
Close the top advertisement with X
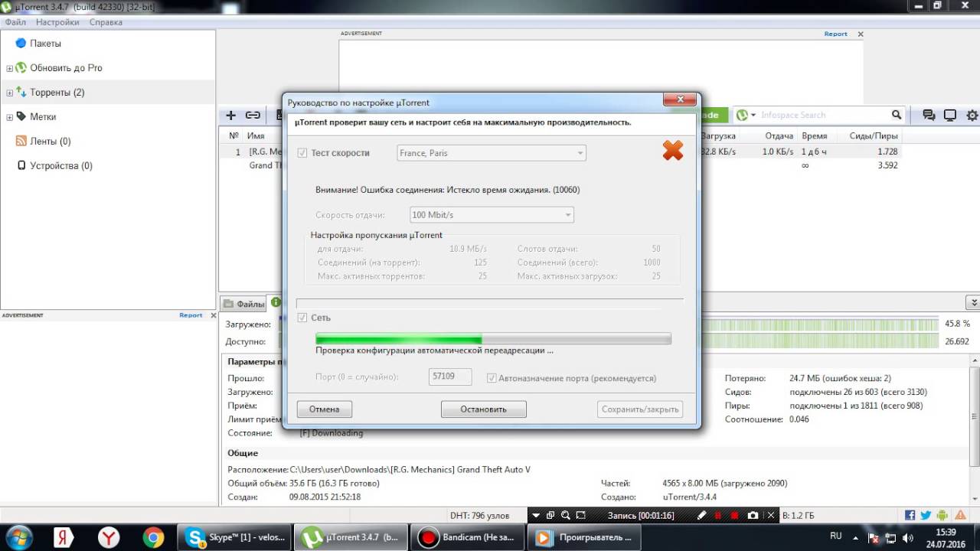pyautogui.click(x=861, y=34)
